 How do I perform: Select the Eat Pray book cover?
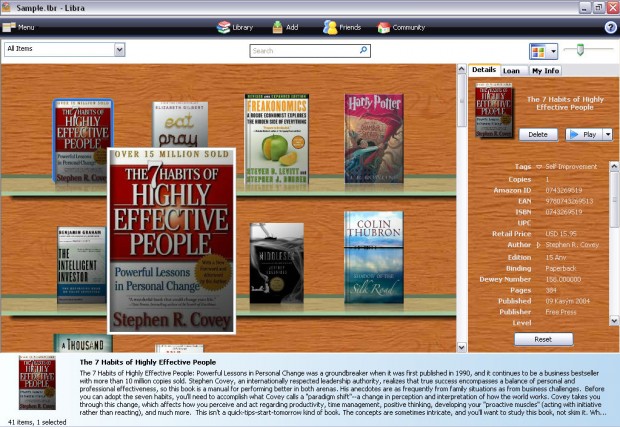(180, 125)
